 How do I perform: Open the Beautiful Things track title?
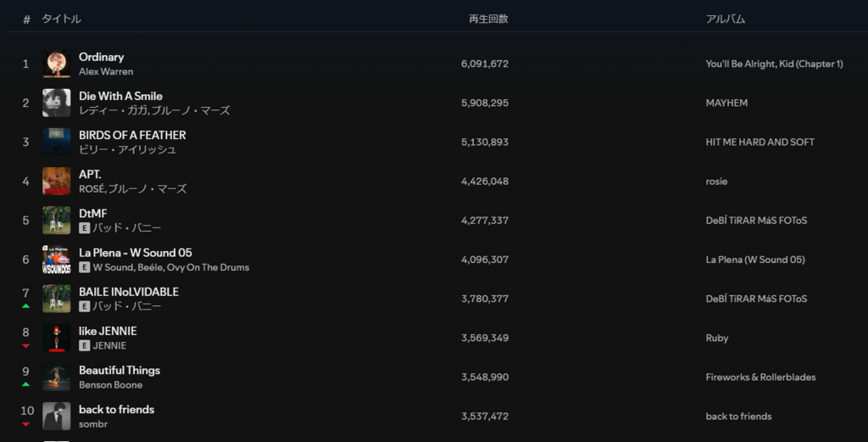click(x=119, y=370)
